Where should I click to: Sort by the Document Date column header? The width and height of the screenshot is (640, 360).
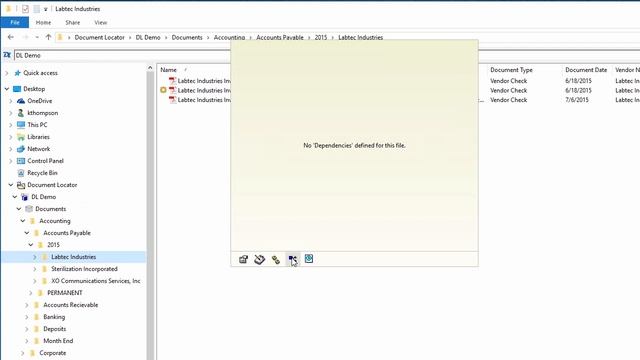[x=586, y=70]
